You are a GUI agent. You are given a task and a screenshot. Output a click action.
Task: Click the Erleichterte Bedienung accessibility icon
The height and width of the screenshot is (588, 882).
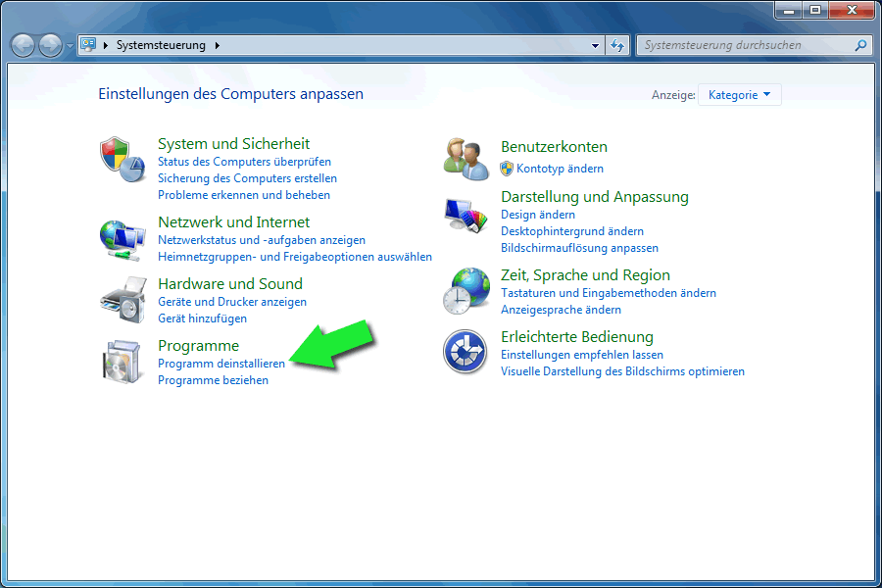pyautogui.click(x=465, y=352)
